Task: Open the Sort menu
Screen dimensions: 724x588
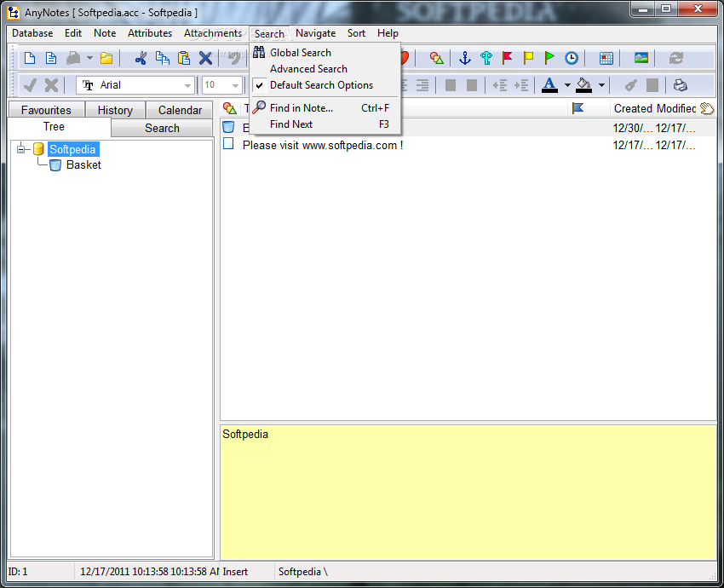Action: tap(356, 33)
